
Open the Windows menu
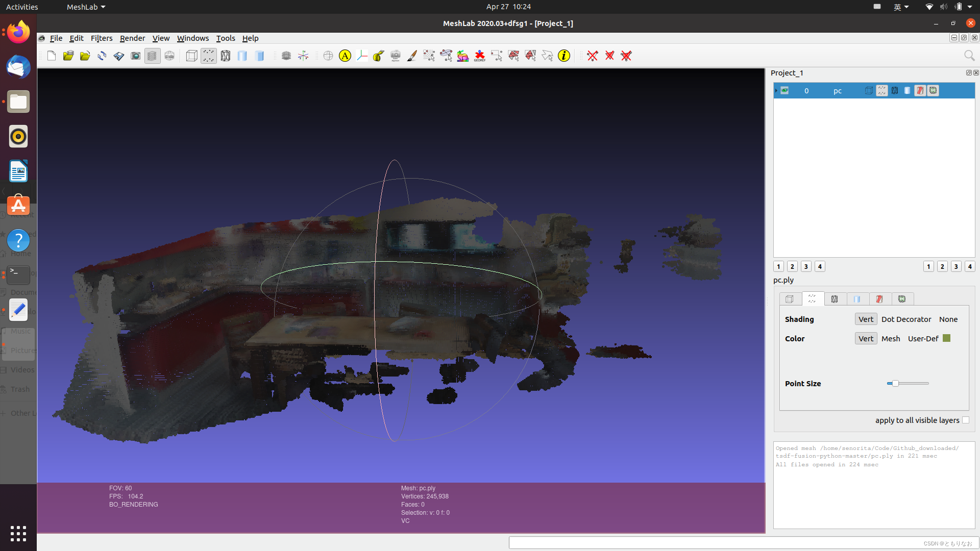click(193, 38)
